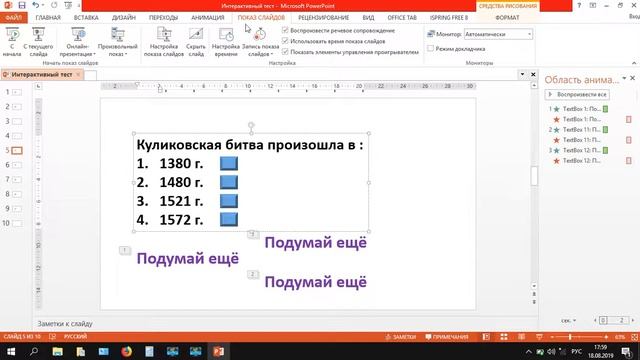Select slide 1 thumbnail

click(x=17, y=92)
